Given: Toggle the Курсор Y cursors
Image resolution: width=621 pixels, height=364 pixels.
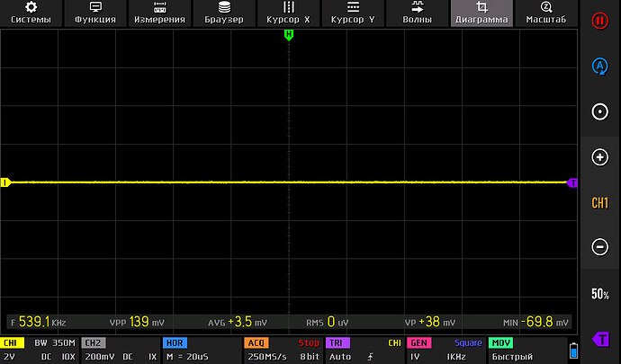Looking at the screenshot, I should point(352,13).
